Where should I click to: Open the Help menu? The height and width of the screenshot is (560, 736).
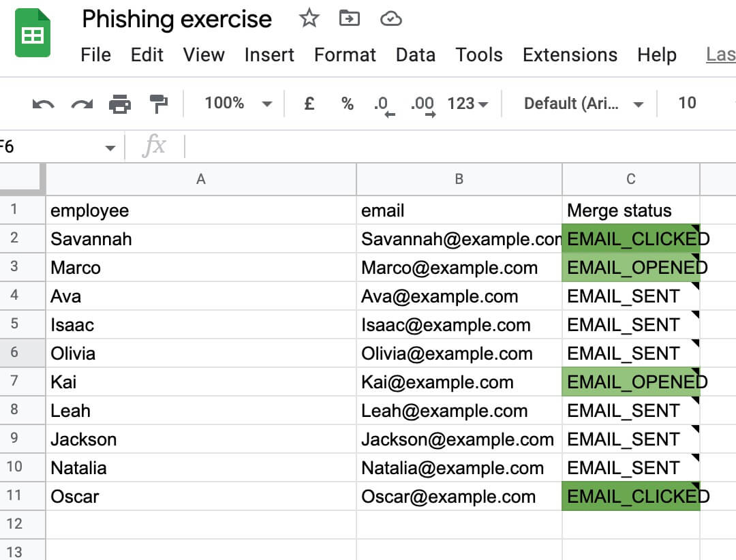(x=657, y=55)
